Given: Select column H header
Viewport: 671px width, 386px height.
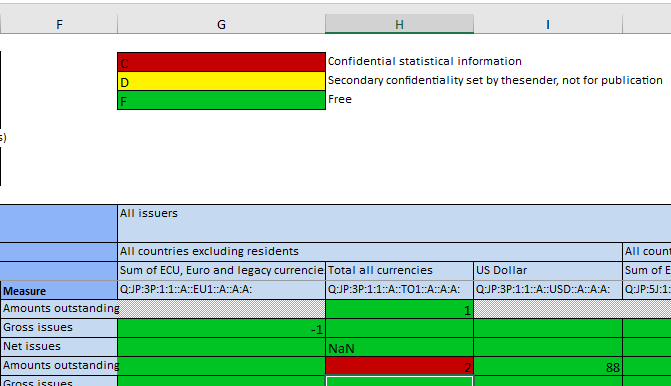Looking at the screenshot, I should [399, 24].
